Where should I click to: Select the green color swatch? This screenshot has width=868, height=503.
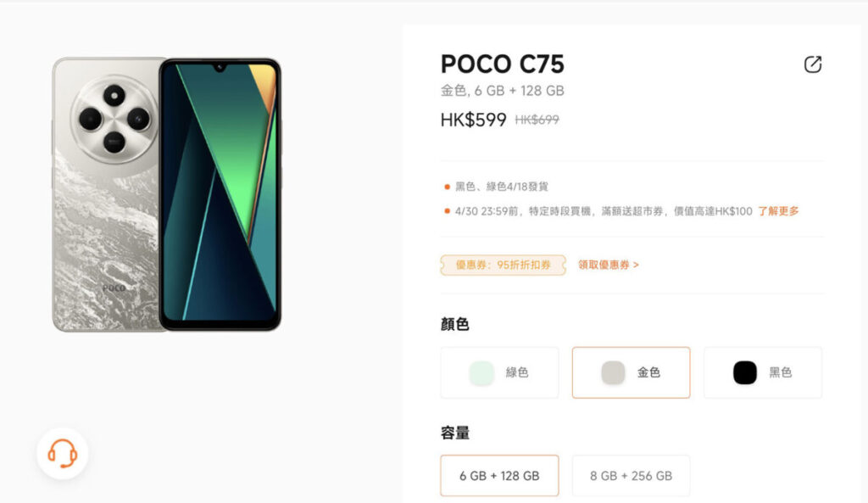click(481, 373)
